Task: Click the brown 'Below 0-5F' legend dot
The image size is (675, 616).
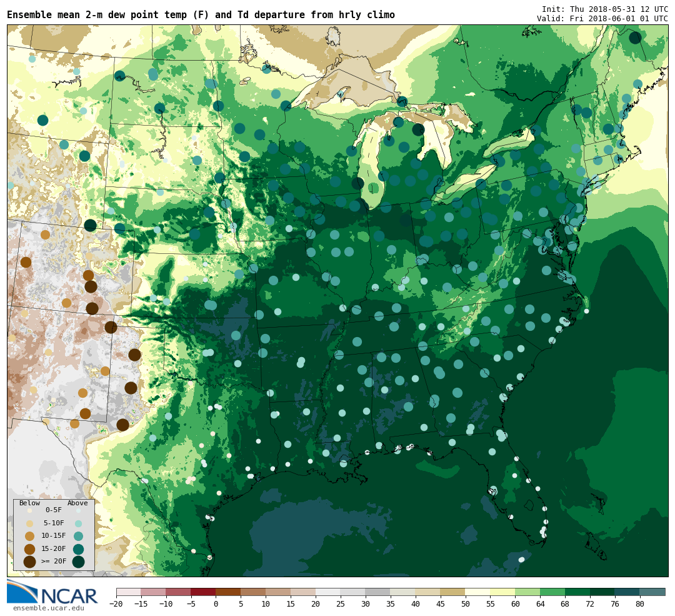Action: click(30, 510)
